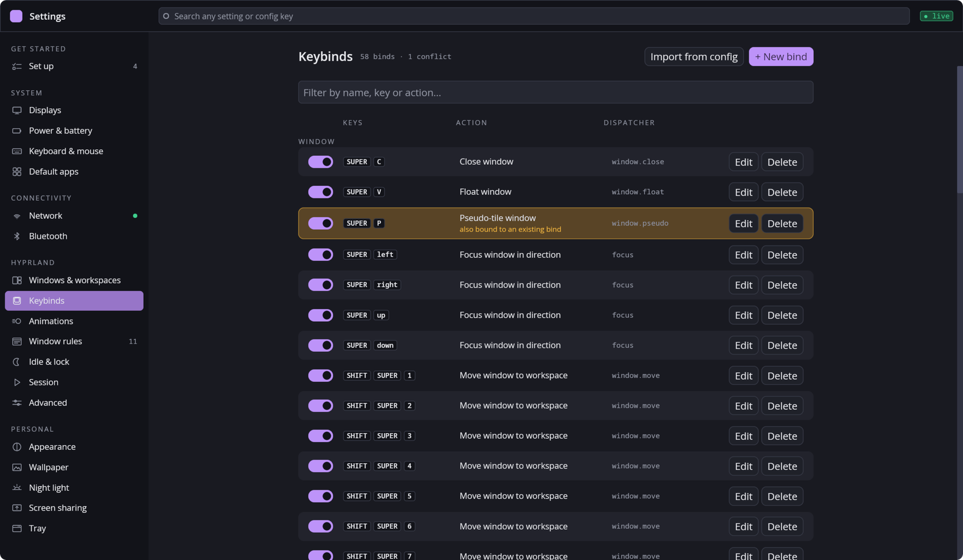Click the Advanced sliders icon
Image resolution: width=963 pixels, height=560 pixels.
coord(17,403)
